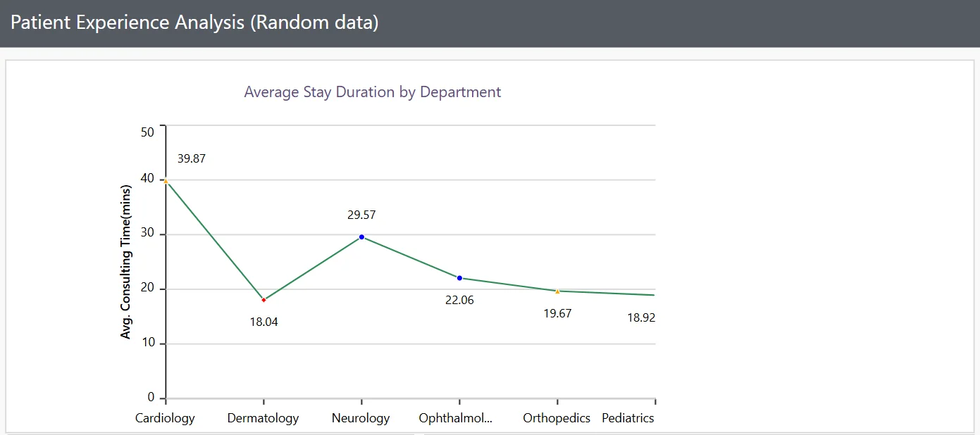Click the data label showing 22.06
Viewport: 980px width, 435px height.
(460, 300)
